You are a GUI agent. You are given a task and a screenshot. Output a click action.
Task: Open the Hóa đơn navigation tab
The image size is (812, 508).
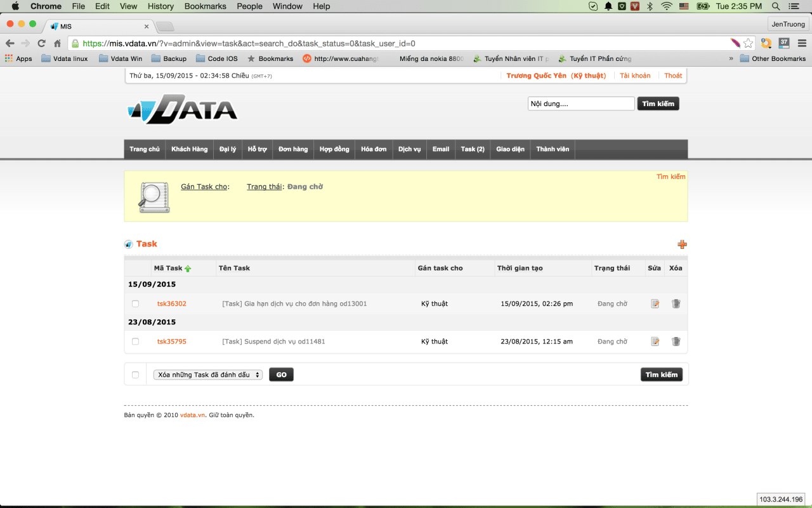point(374,149)
